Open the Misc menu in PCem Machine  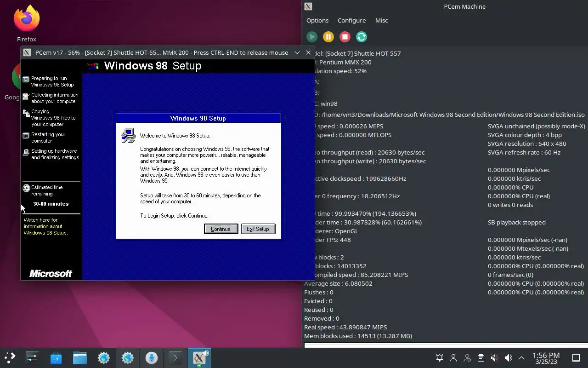[381, 20]
